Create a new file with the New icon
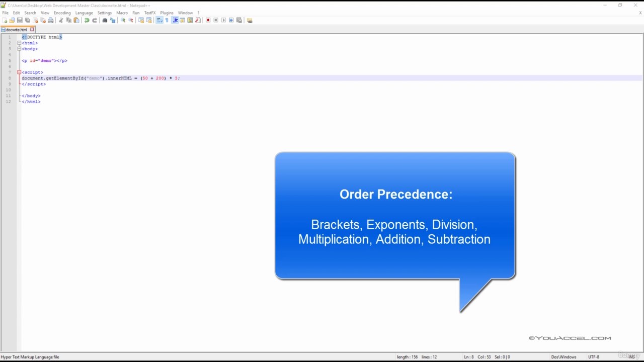Viewport: 644px width, 362px height. pos(5,20)
